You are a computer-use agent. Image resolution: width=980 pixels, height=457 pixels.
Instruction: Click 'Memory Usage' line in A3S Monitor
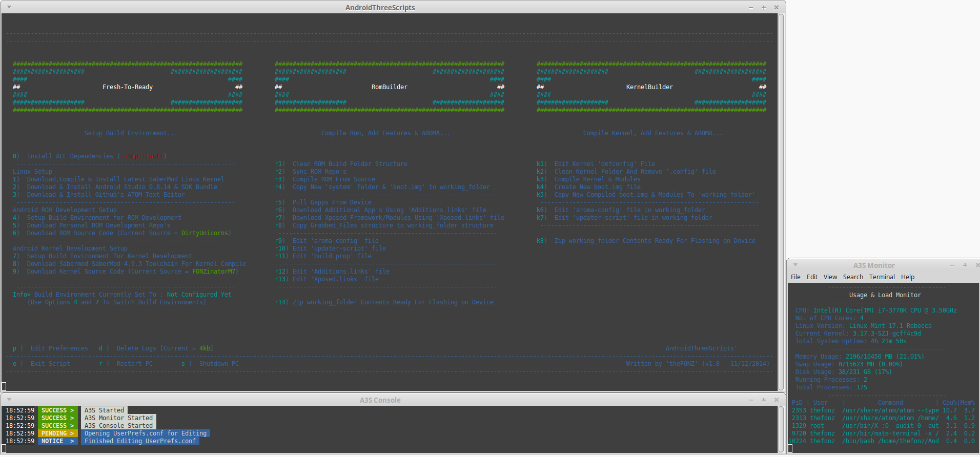860,357
